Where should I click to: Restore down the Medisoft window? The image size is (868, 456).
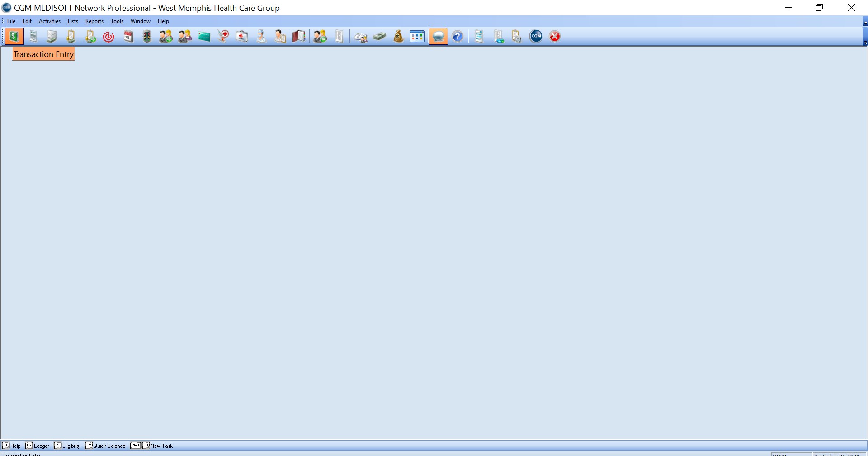click(x=819, y=8)
